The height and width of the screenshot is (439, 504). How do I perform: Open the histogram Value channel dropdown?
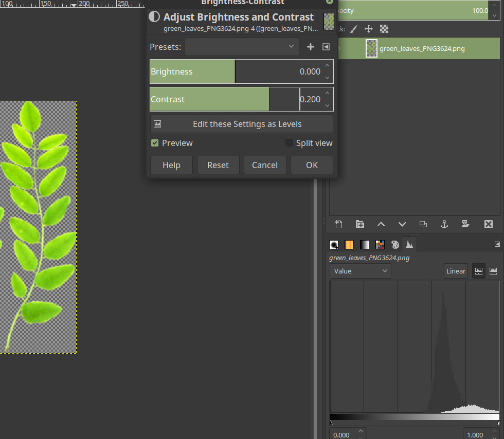pyautogui.click(x=360, y=271)
